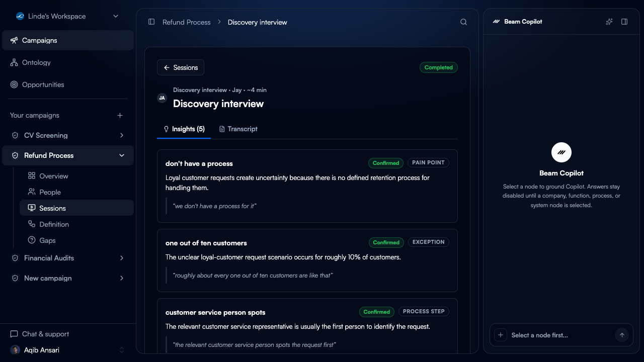Expand the Financial Audits chevron
The image size is (644, 362).
[122, 258]
